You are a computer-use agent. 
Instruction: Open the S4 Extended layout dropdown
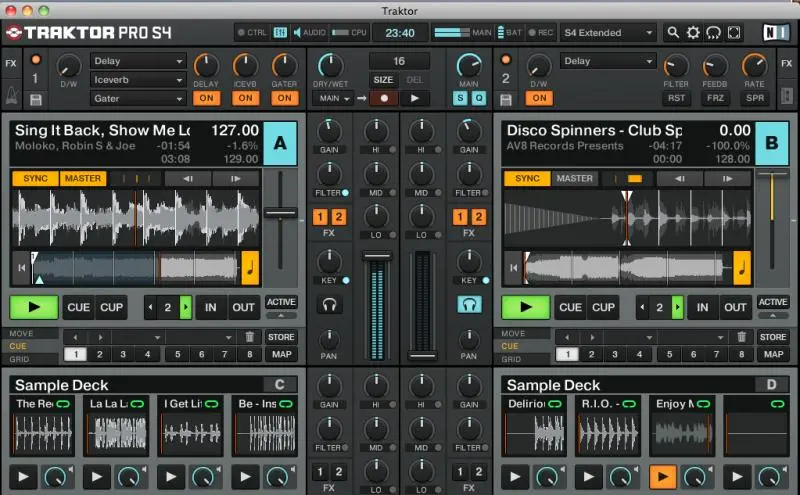pos(608,33)
